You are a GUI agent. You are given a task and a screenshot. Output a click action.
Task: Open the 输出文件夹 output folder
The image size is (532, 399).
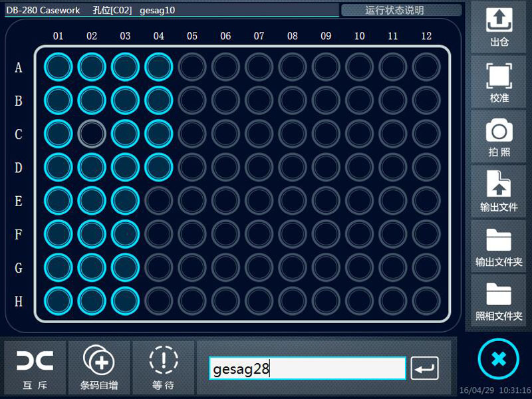pos(498,247)
